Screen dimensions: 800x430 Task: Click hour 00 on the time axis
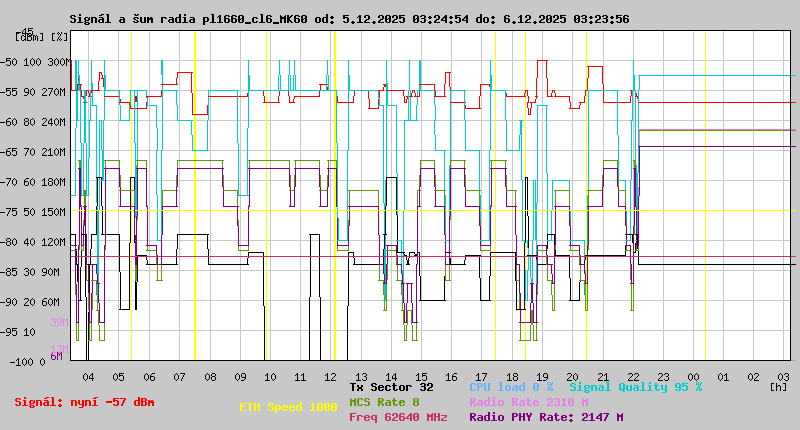[694, 376]
